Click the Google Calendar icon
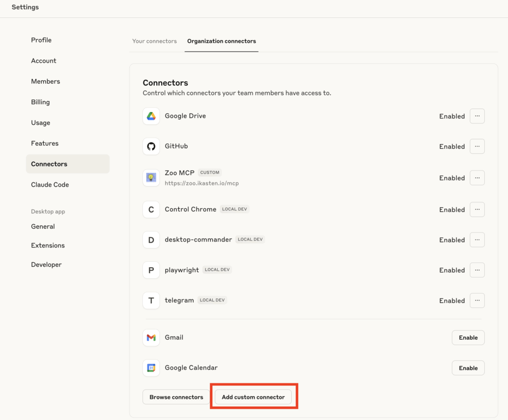This screenshot has width=508, height=420. coord(151,368)
